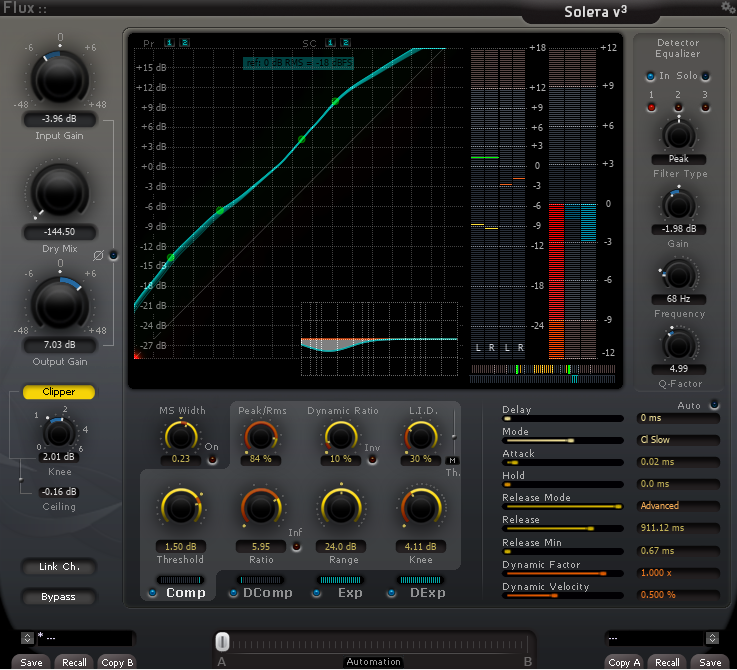Click the Detector Equalizer Gain knob
The height and width of the screenshot is (670, 737).
tap(679, 205)
